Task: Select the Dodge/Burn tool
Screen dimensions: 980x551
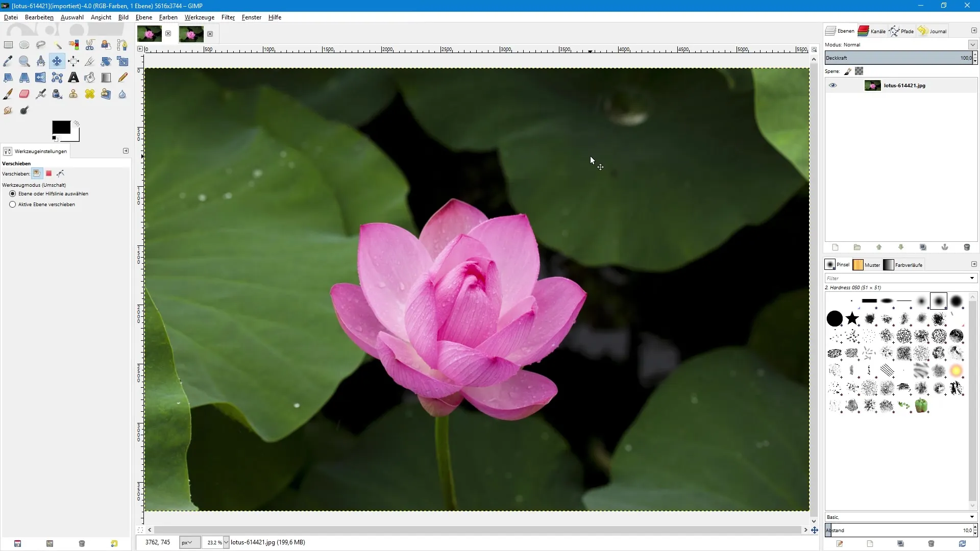Action: [x=24, y=110]
